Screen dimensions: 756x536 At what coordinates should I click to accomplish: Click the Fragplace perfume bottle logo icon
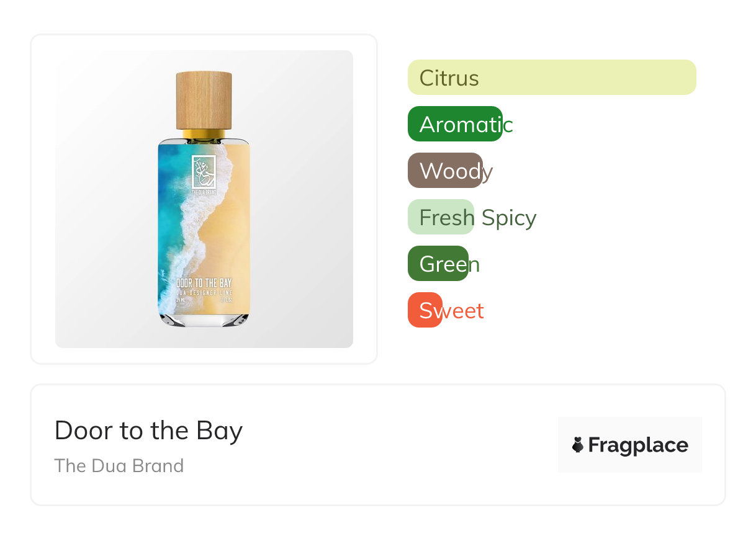point(578,445)
